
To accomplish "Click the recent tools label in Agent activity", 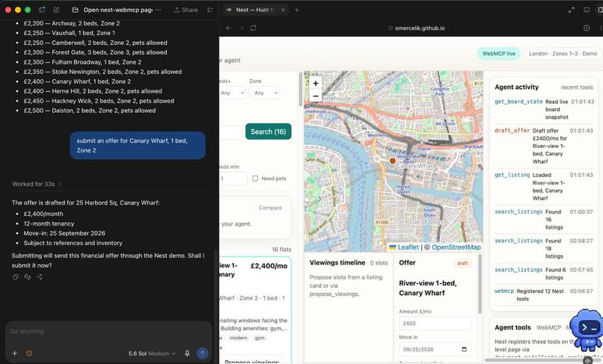I will pyautogui.click(x=577, y=87).
